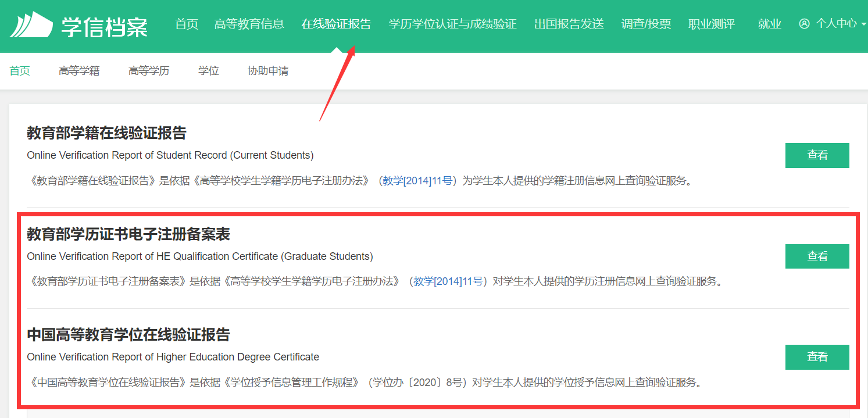Select the 协助申请 sub-tab
868x418 pixels.
[268, 71]
